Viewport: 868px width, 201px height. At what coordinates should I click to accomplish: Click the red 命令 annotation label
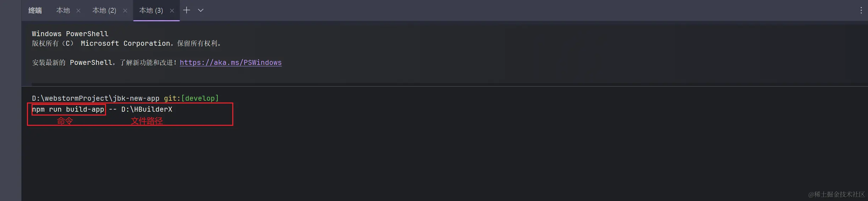65,121
